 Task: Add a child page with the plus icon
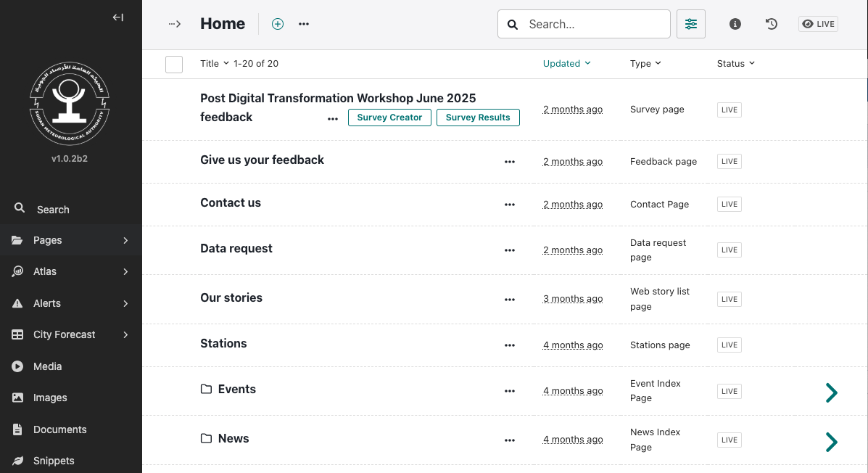click(x=277, y=24)
